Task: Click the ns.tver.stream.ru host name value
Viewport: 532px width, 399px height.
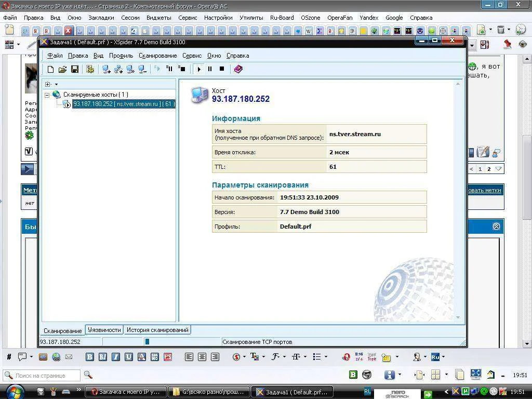Action: (x=355, y=134)
